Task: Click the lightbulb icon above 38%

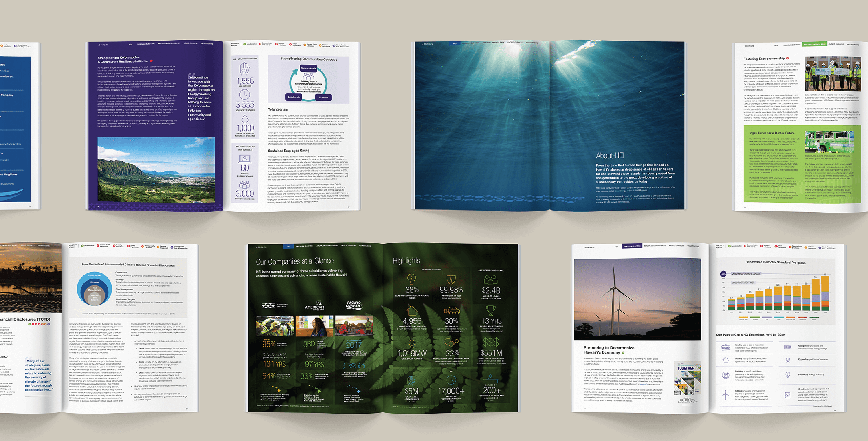Action: (411, 279)
